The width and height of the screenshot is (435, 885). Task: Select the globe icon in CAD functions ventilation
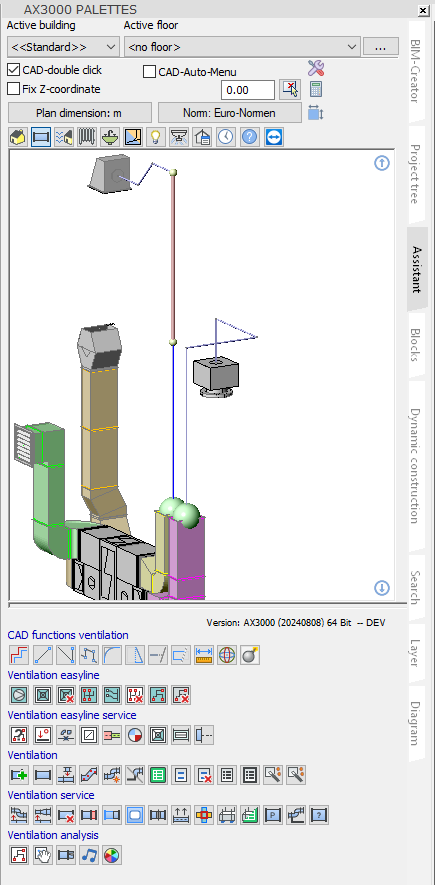(227, 655)
